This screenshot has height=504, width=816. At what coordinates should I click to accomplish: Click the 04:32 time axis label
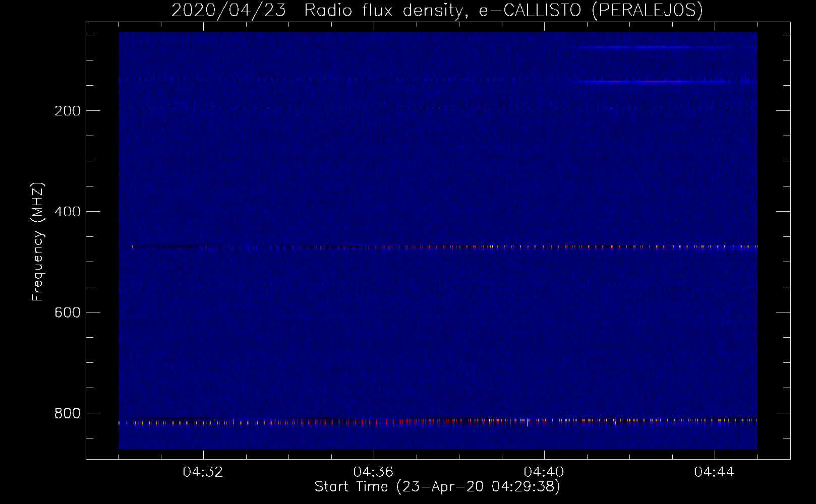(x=203, y=472)
